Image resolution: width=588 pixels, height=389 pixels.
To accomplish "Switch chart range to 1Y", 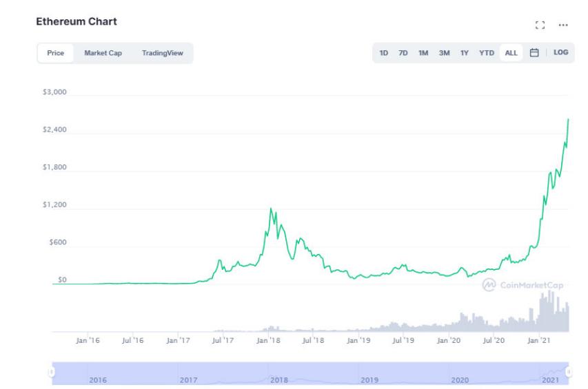I will click(465, 53).
